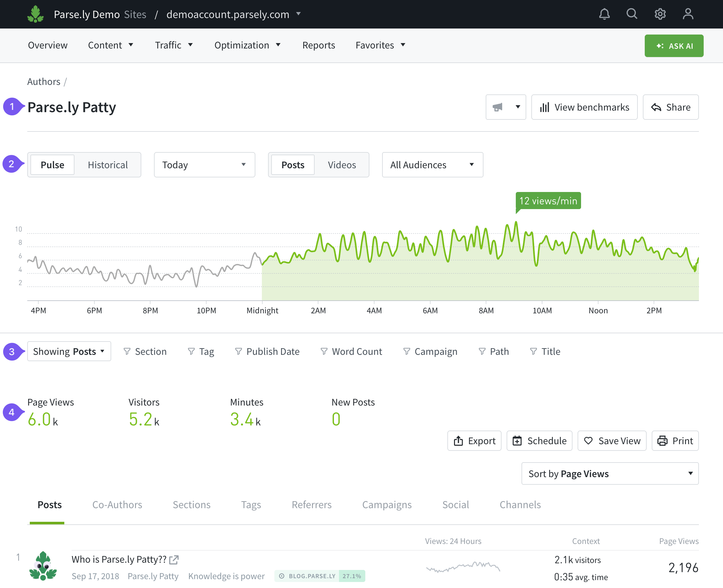
Task: Click the Parse.ly Patty post thumbnail
Action: (43, 566)
